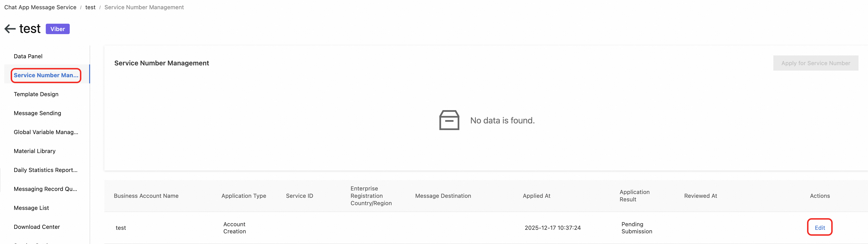Click the Viber channel badge
Screen dimensions: 868x244
[x=58, y=29]
